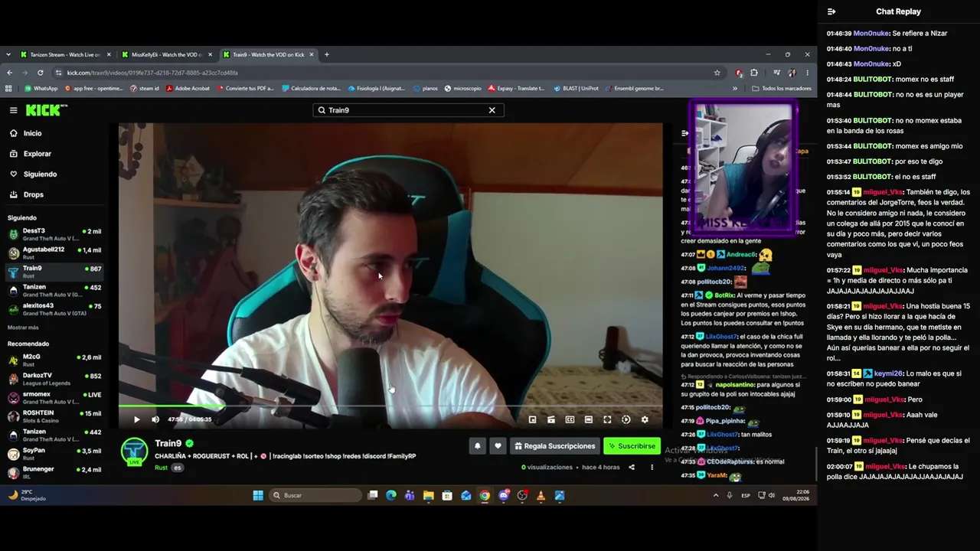Open Agustabell212 channel in sidebar
The height and width of the screenshot is (551, 980).
pyautogui.click(x=54, y=253)
